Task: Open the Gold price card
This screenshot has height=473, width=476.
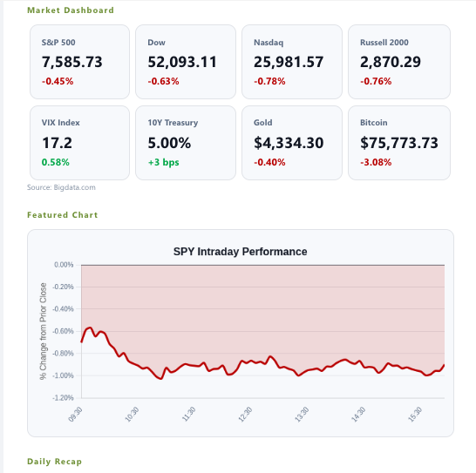Action: click(x=292, y=143)
